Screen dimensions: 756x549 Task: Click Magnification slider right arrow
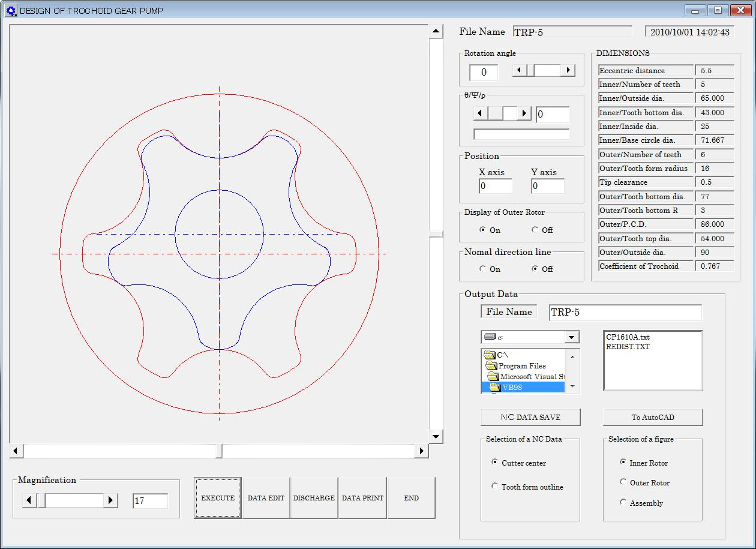pos(110,500)
